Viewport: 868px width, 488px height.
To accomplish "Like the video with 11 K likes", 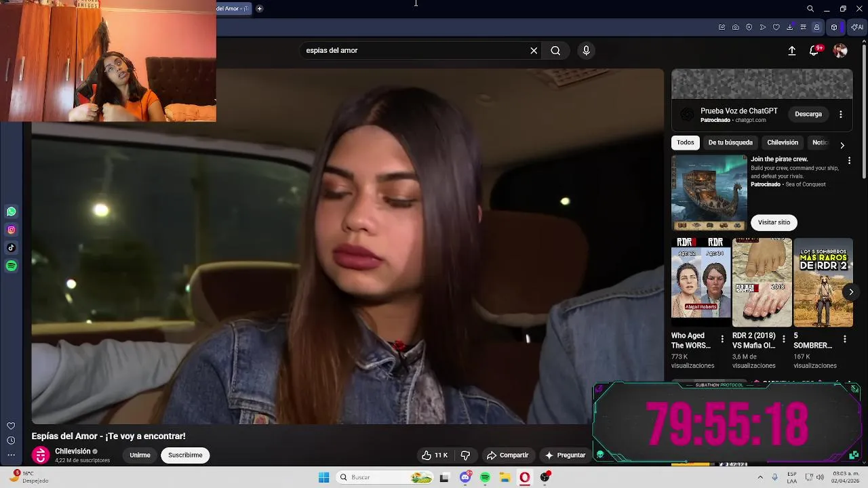I will (435, 455).
